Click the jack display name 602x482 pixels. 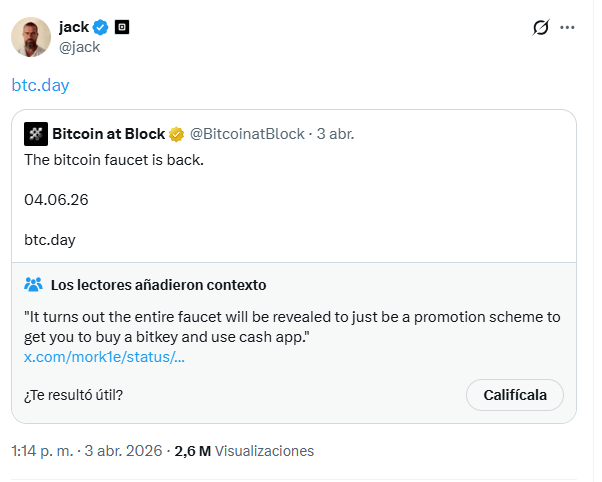point(74,28)
